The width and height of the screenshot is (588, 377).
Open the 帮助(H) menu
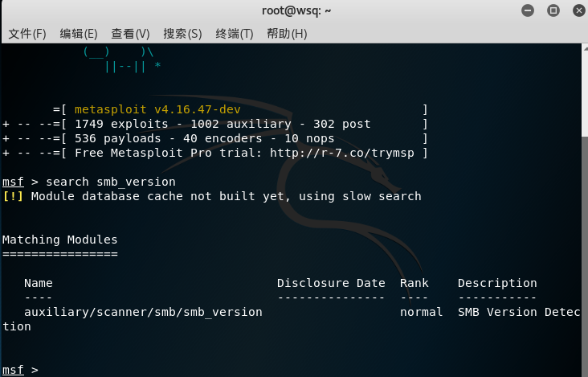[x=287, y=34]
